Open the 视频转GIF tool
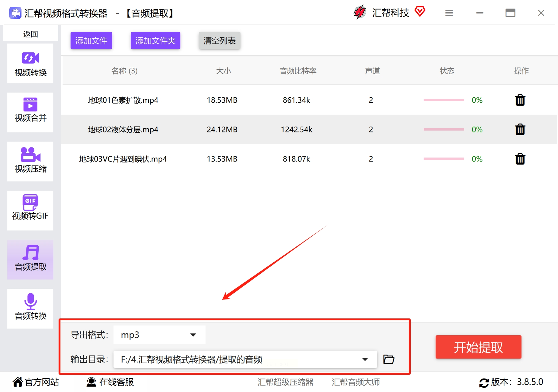 click(30, 211)
